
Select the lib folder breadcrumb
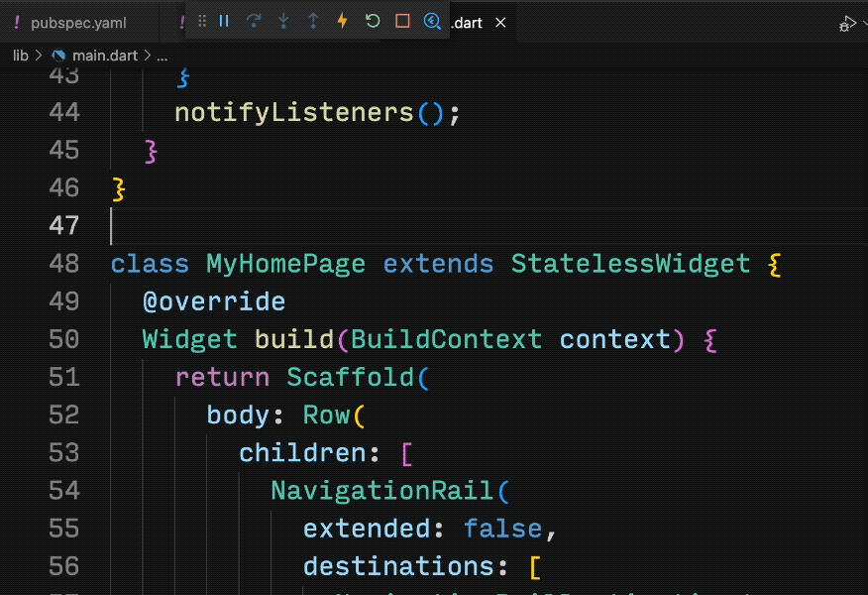(20, 56)
